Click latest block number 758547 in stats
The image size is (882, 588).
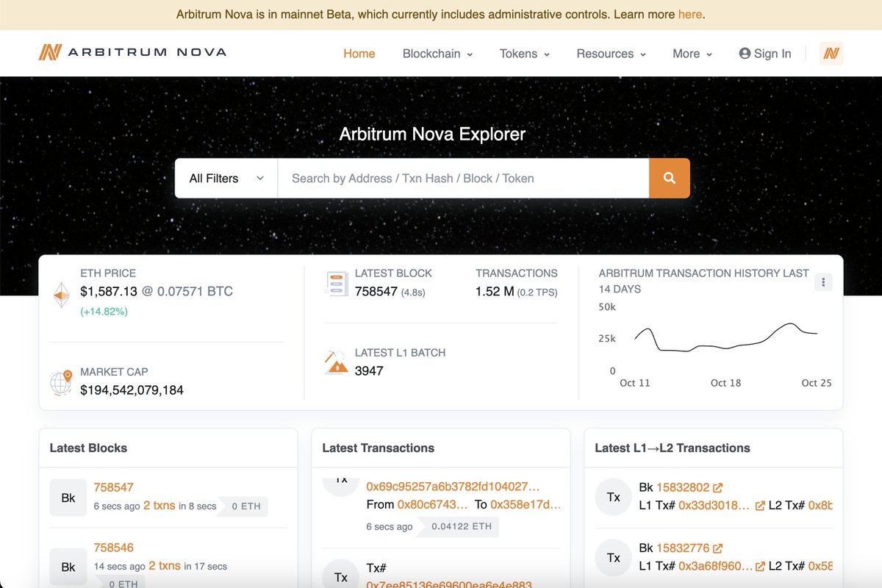pos(376,292)
